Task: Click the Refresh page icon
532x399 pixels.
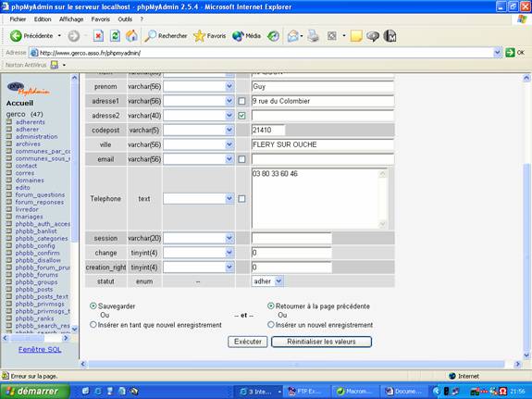Action: 115,36
